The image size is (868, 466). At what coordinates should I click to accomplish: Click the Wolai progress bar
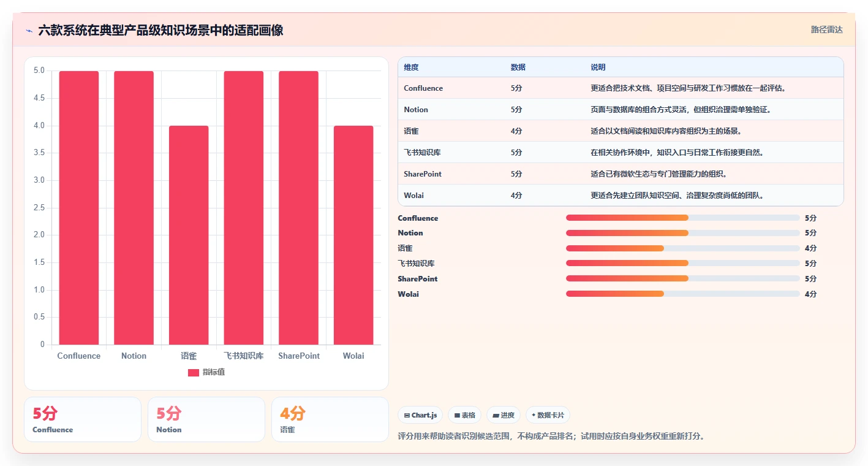[x=683, y=294]
